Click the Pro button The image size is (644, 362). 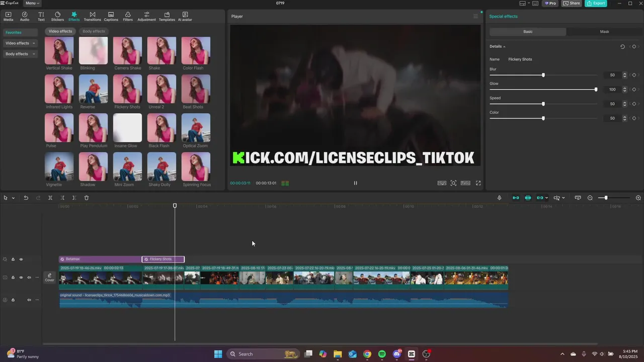pyautogui.click(x=550, y=3)
